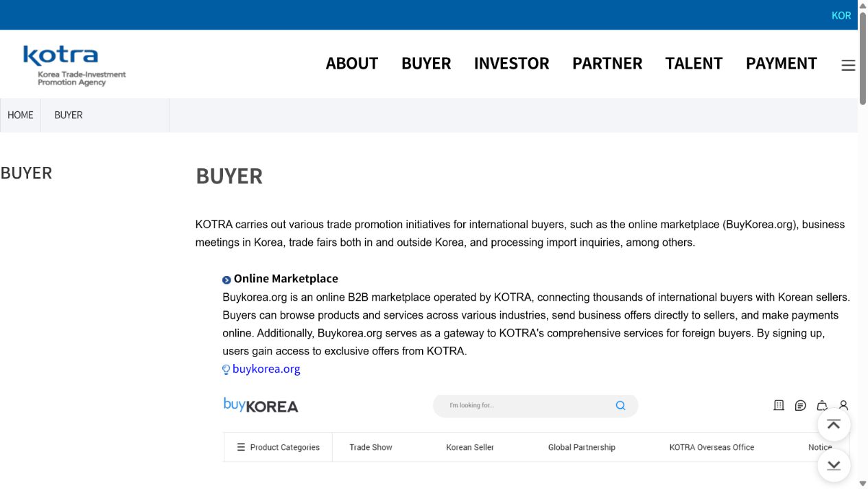Open the INVESTOR menu

pyautogui.click(x=512, y=63)
